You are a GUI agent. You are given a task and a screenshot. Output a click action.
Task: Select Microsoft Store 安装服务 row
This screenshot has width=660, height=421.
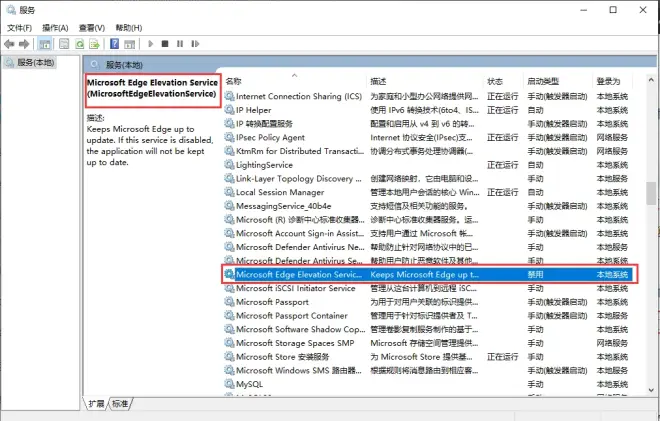click(x=427, y=357)
